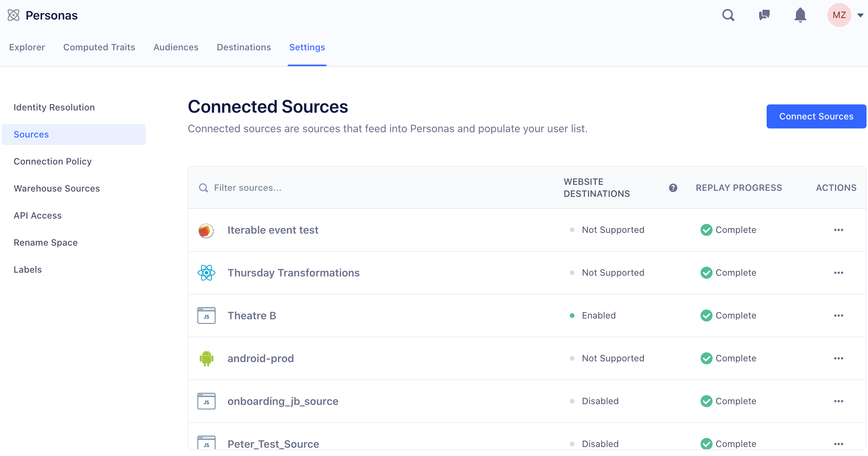Click the Filter sources input field
This screenshot has height=456, width=868.
[338, 188]
